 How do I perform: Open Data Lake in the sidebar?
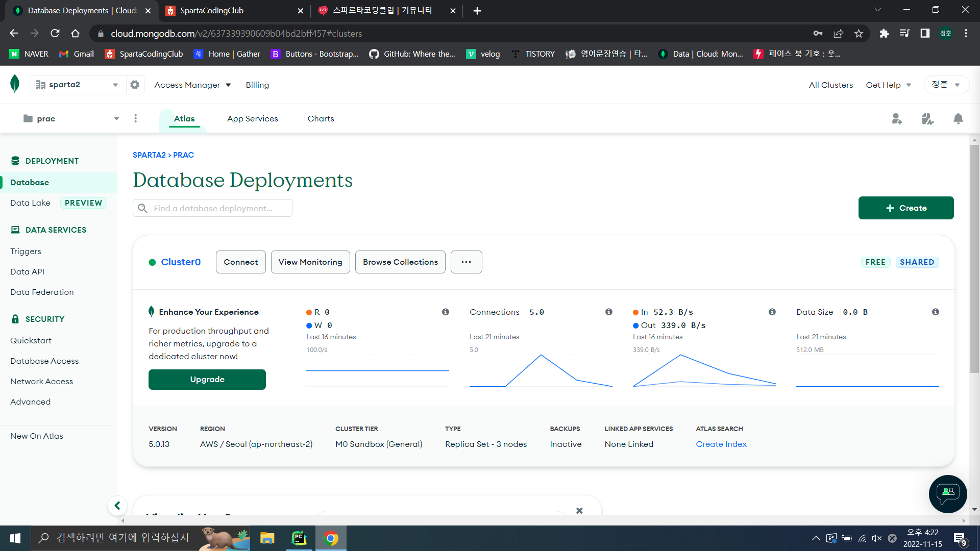30,203
